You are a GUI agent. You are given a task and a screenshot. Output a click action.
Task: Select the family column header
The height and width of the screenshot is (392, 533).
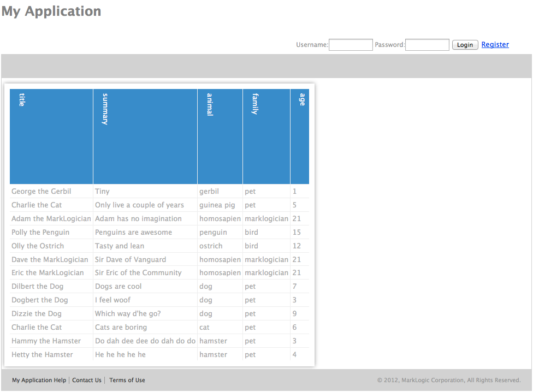click(x=266, y=136)
